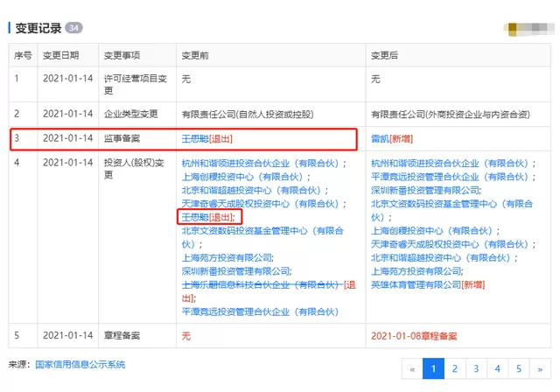
Task: Open 王思聪[退出] link in row 3
Action: click(206, 138)
